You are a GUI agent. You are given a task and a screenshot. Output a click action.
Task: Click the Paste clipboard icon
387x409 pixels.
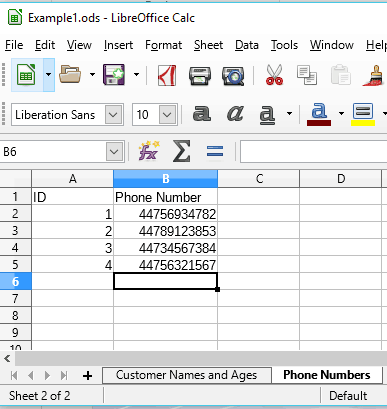(x=340, y=75)
